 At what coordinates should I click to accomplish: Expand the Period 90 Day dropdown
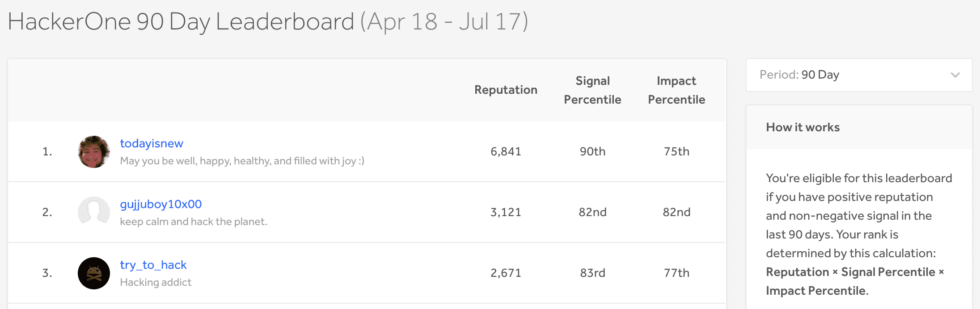(x=858, y=75)
